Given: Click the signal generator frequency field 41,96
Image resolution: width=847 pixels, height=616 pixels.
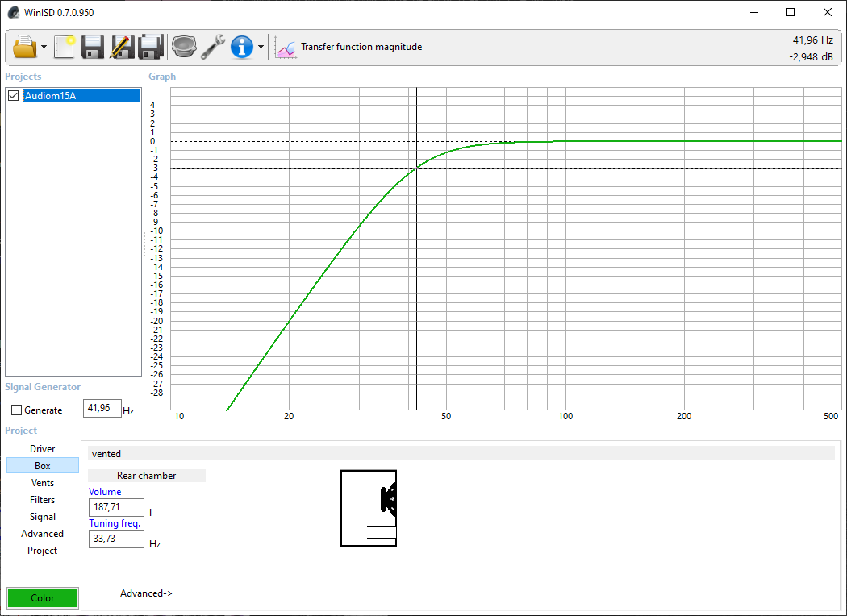Looking at the screenshot, I should (x=102, y=408).
